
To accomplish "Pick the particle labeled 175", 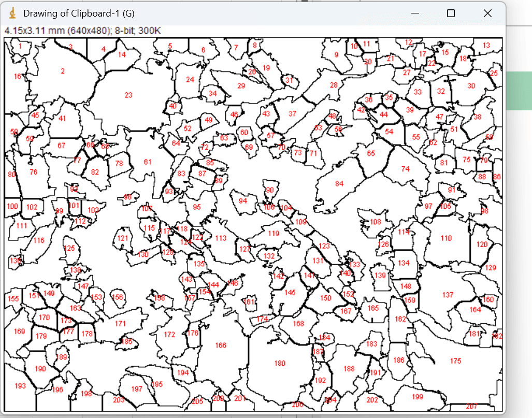I will (455, 361).
